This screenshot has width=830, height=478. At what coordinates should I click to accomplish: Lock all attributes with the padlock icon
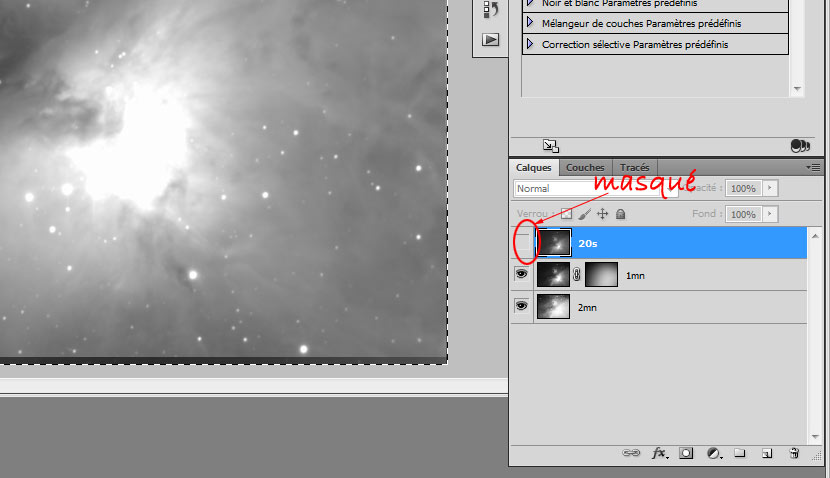point(620,214)
